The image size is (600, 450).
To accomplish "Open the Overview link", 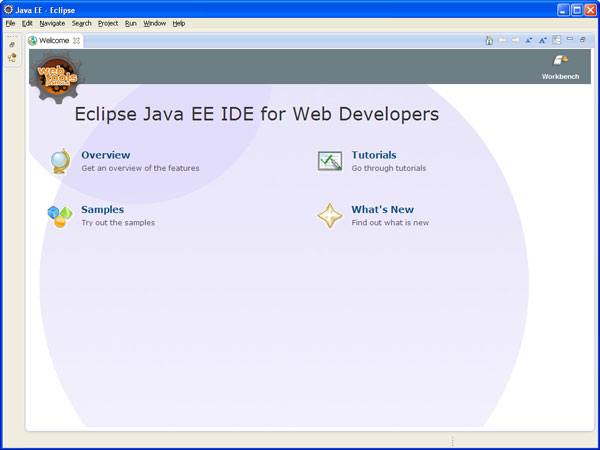I will [x=106, y=155].
